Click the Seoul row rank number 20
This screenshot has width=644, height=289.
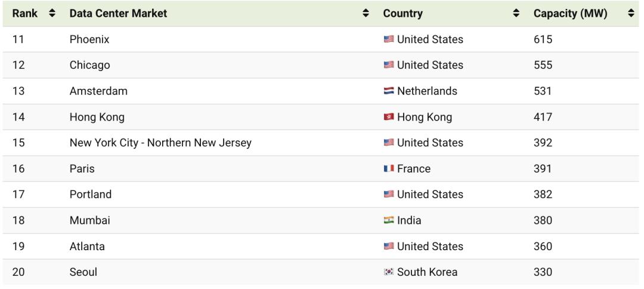(x=18, y=272)
